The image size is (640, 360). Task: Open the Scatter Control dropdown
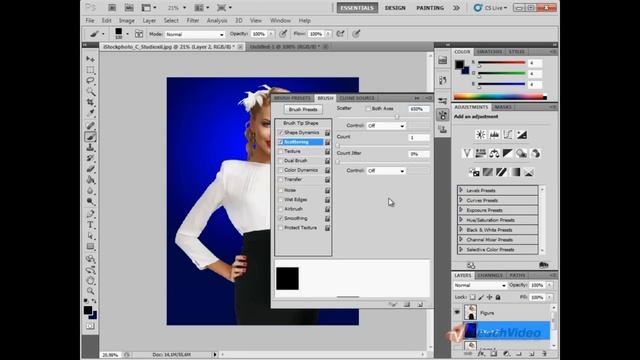coord(386,126)
